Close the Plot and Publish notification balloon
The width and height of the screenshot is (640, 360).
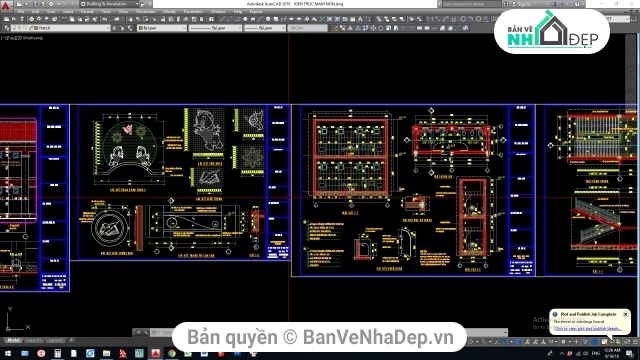[x=625, y=314]
